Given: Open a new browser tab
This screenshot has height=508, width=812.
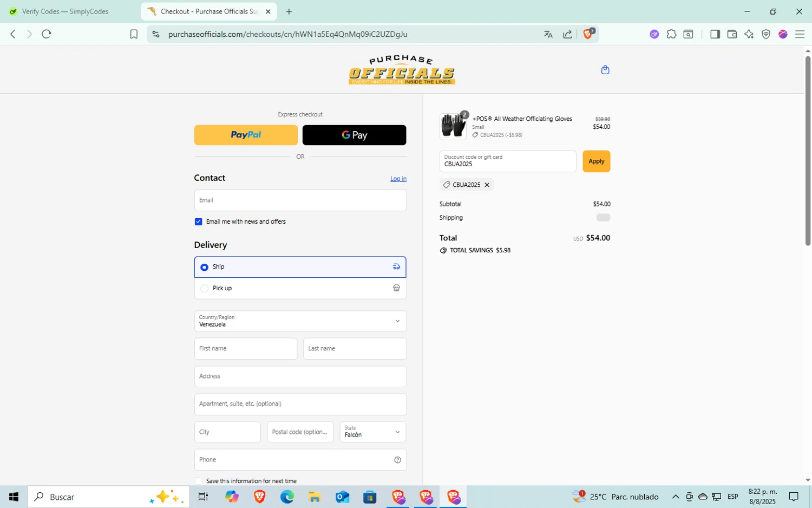Looking at the screenshot, I should 289,11.
